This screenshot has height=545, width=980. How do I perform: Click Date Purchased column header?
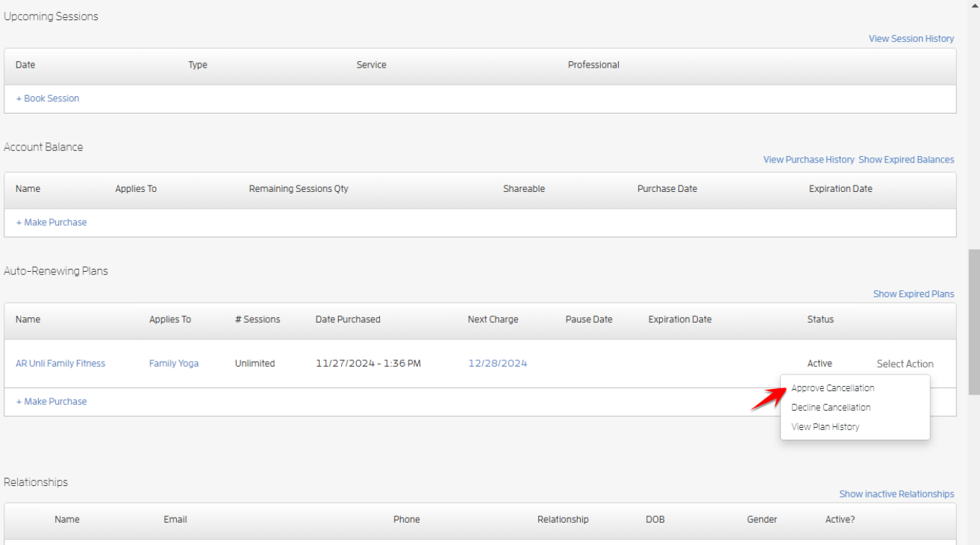[x=348, y=319]
